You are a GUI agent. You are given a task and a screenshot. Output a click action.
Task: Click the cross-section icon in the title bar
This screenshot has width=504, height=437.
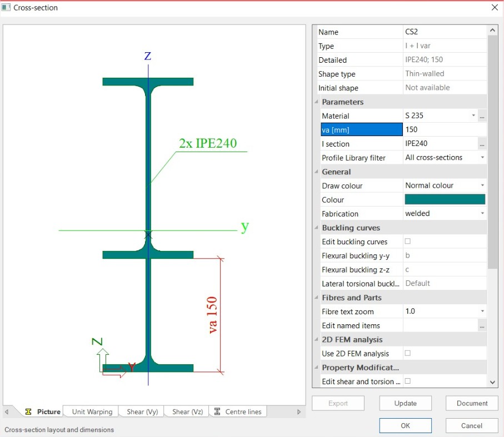[x=7, y=7]
